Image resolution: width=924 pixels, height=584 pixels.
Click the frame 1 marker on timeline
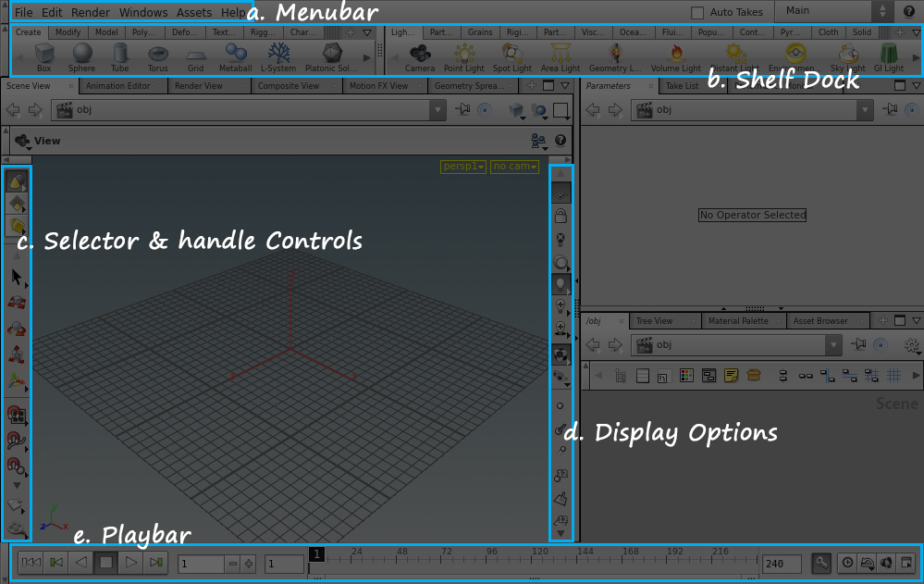316,553
